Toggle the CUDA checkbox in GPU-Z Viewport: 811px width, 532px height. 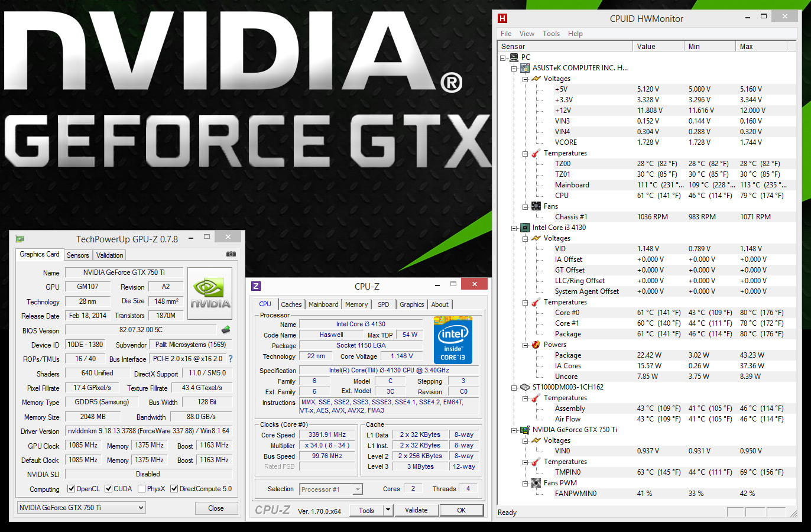(x=109, y=489)
